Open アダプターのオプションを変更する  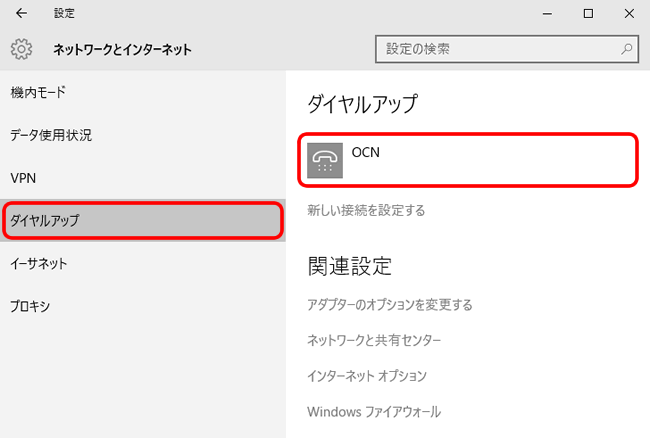(390, 305)
